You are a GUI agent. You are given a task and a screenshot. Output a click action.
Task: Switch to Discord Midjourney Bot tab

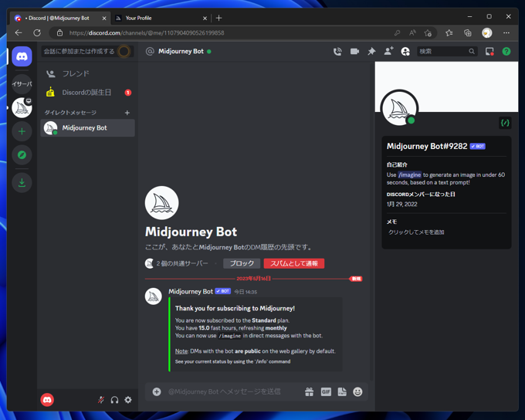(59, 18)
